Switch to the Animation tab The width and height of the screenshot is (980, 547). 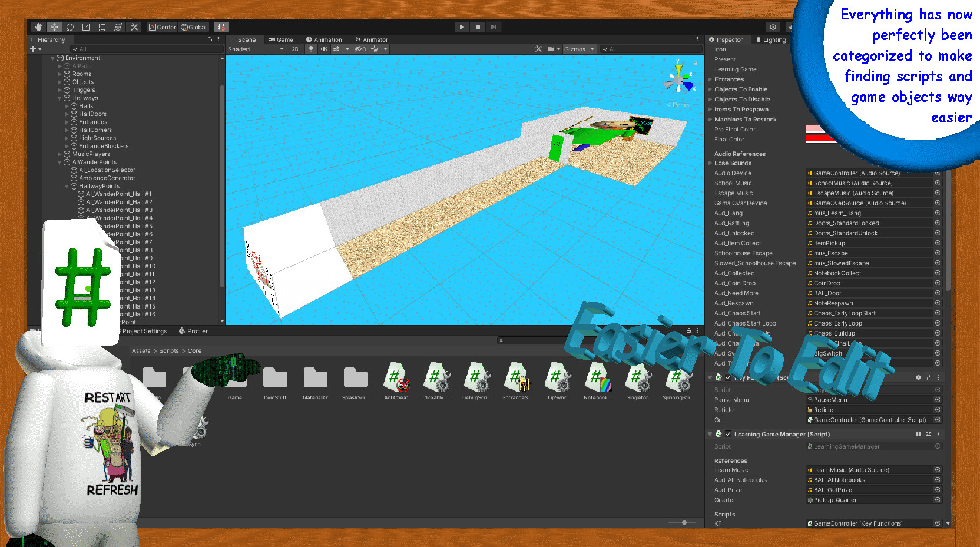[x=324, y=40]
